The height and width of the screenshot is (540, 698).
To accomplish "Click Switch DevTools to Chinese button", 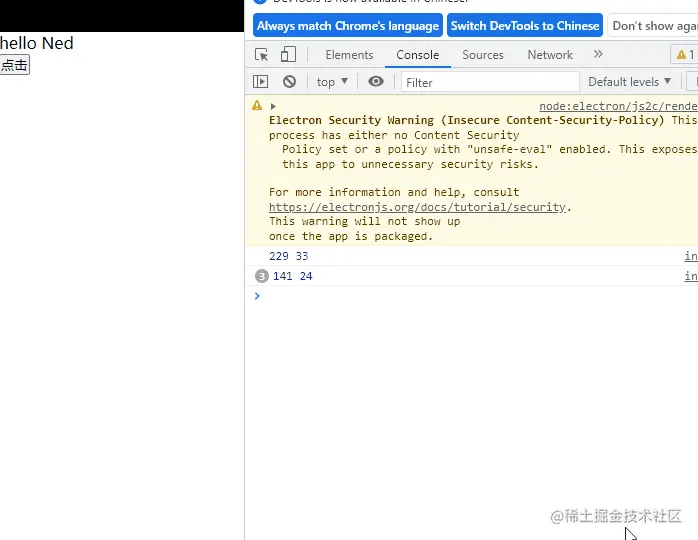I will (x=524, y=26).
